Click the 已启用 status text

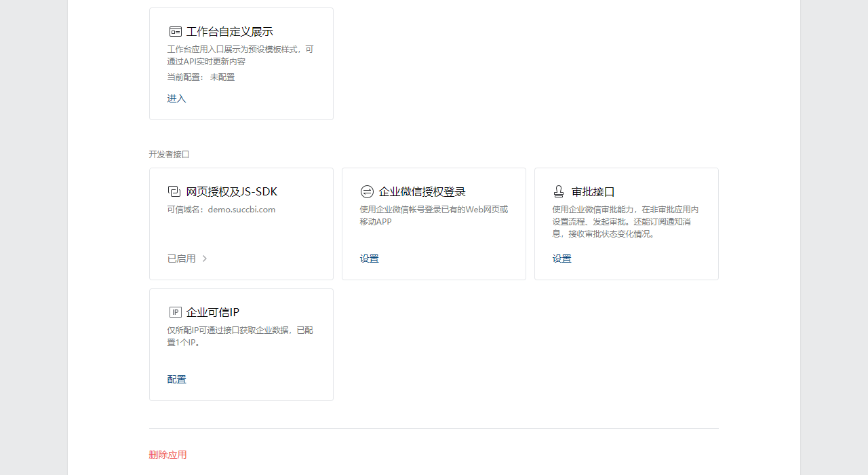(x=181, y=259)
